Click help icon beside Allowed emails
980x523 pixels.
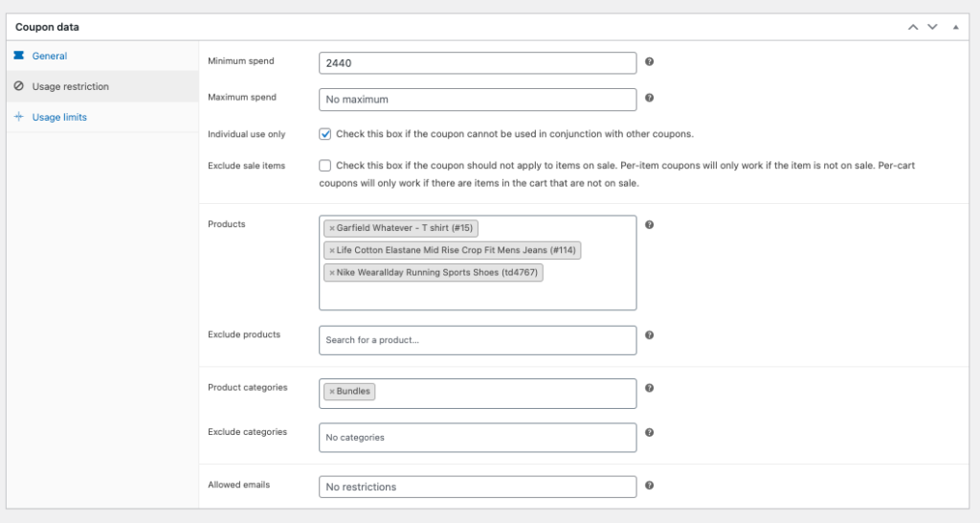650,485
